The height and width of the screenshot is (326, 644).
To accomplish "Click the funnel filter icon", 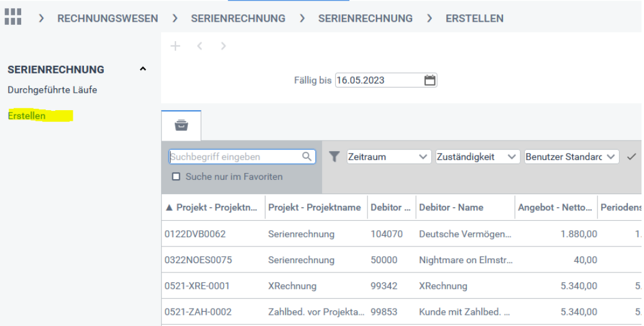I will [x=334, y=157].
